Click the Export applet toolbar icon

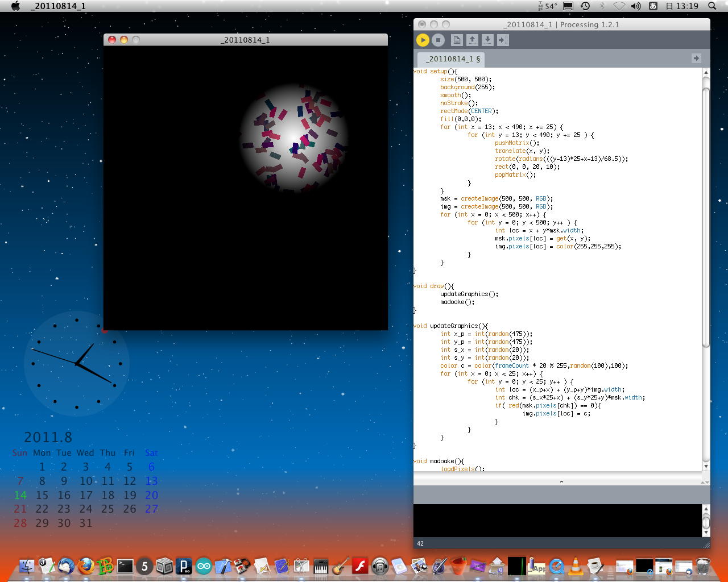point(503,40)
